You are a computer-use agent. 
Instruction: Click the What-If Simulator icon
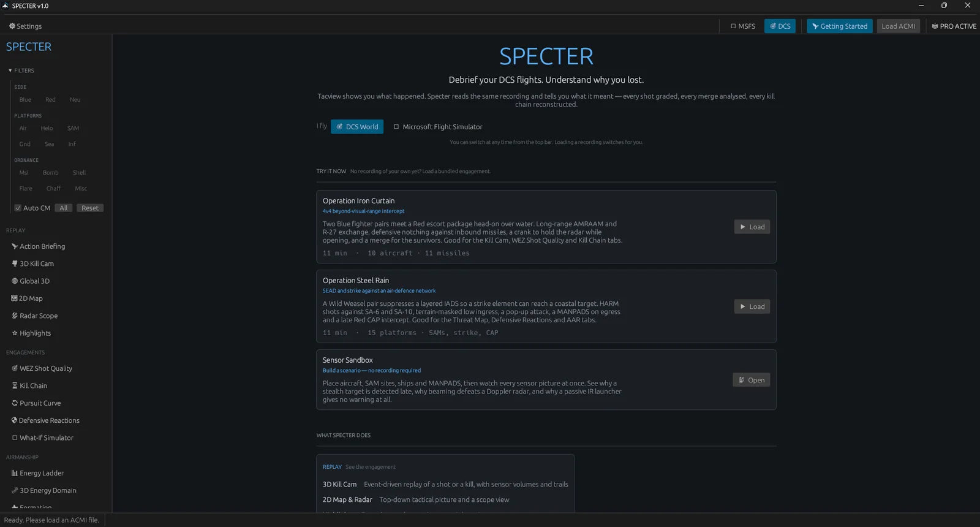click(x=15, y=438)
